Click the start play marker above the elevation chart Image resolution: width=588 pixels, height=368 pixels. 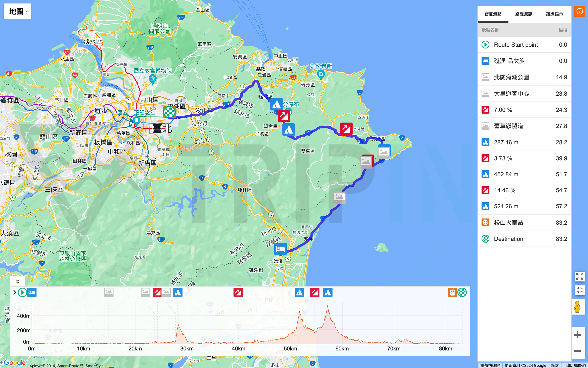click(22, 292)
